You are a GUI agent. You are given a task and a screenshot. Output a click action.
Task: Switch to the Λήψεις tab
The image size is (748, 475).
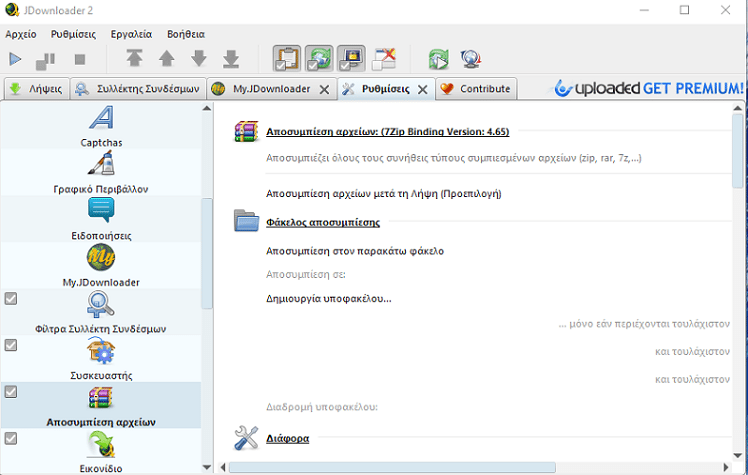point(37,89)
